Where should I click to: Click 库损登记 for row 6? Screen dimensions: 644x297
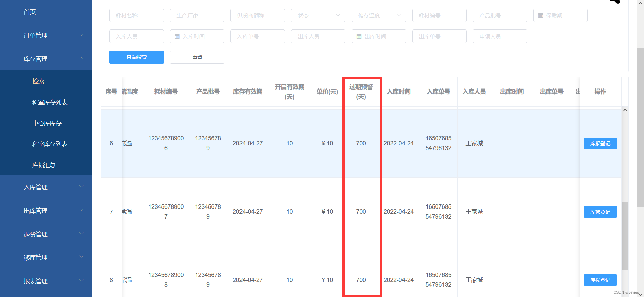(600, 143)
